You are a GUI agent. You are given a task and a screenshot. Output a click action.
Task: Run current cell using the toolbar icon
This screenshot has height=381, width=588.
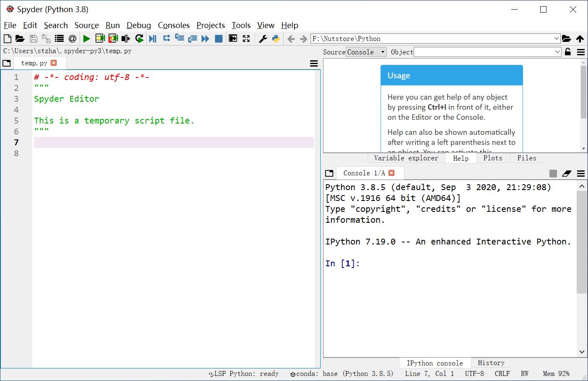(x=100, y=39)
